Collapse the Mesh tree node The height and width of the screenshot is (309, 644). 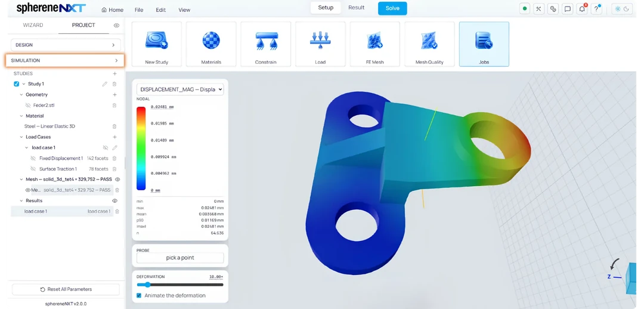(21, 179)
